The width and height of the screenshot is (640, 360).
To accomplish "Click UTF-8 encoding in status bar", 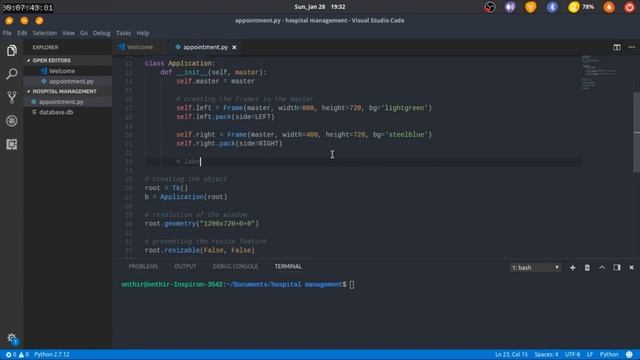I will 572,355.
